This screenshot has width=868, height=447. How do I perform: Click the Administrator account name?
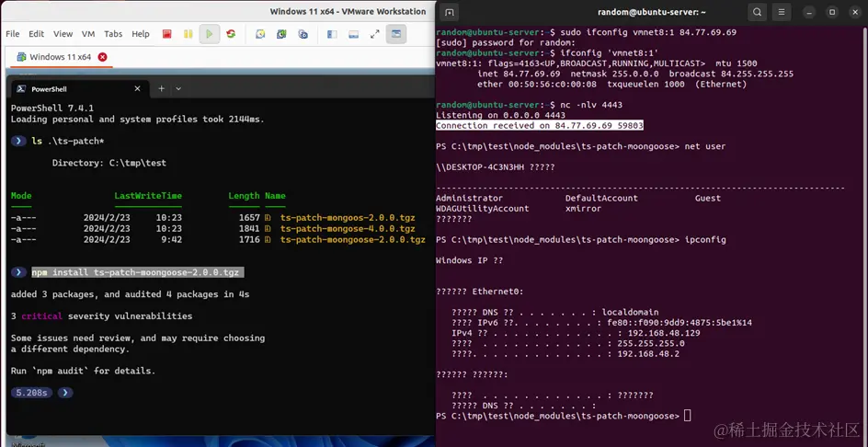[x=470, y=198]
